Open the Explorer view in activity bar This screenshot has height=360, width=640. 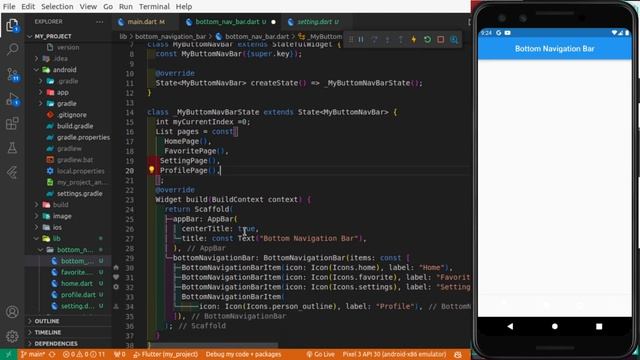pos(12,25)
